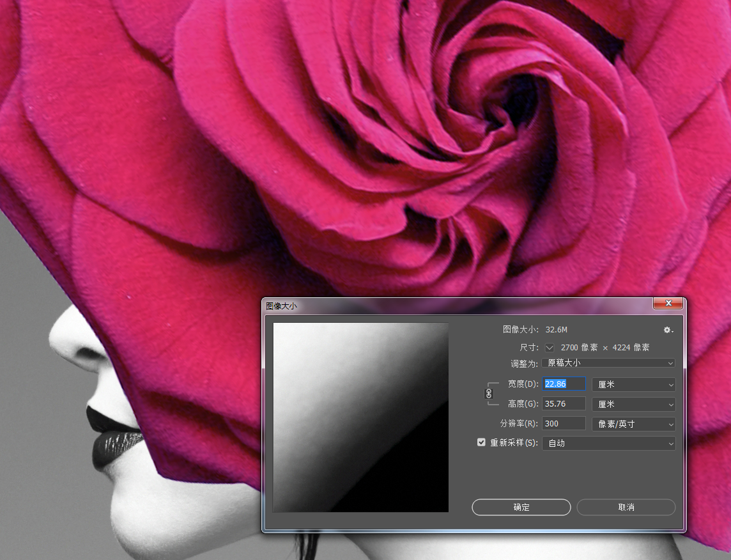Screen dimensions: 731x560
Task: Focus the 分辨率 resolution input field
Action: tap(564, 423)
